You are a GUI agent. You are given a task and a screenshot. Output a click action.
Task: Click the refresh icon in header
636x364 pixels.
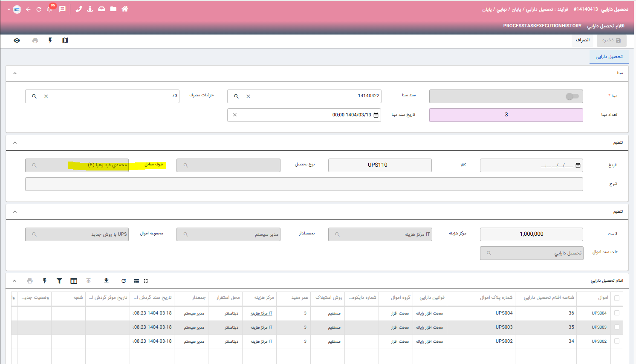[x=39, y=9]
